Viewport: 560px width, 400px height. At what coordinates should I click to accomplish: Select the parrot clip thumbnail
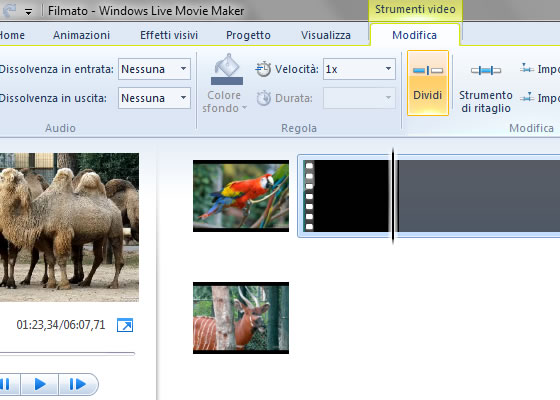(241, 196)
